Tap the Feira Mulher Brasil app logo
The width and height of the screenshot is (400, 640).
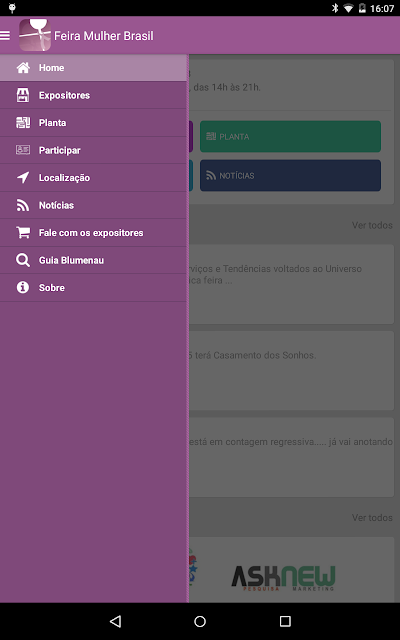pos(35,35)
